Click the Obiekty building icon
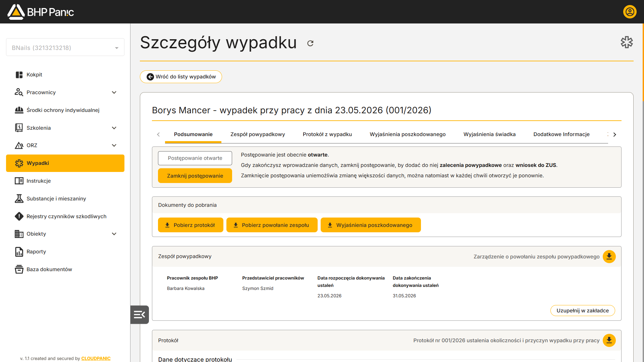This screenshot has width=644, height=362. point(19,234)
